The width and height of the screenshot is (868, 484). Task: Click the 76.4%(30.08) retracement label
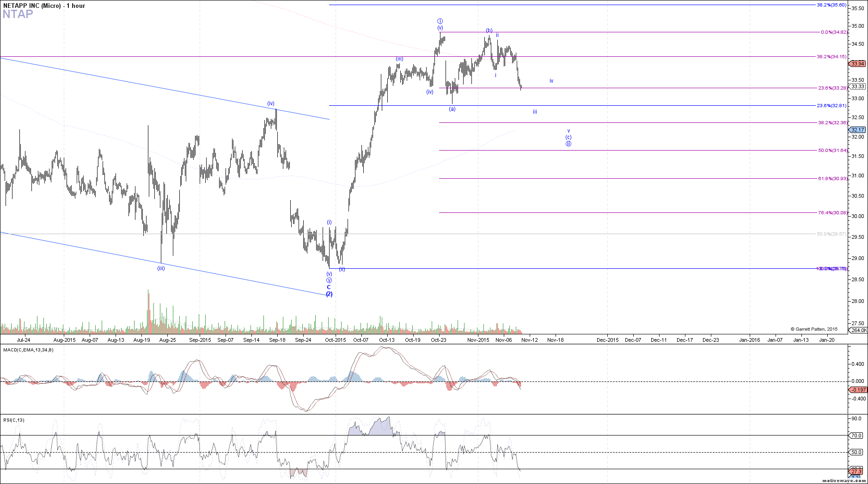[833, 213]
